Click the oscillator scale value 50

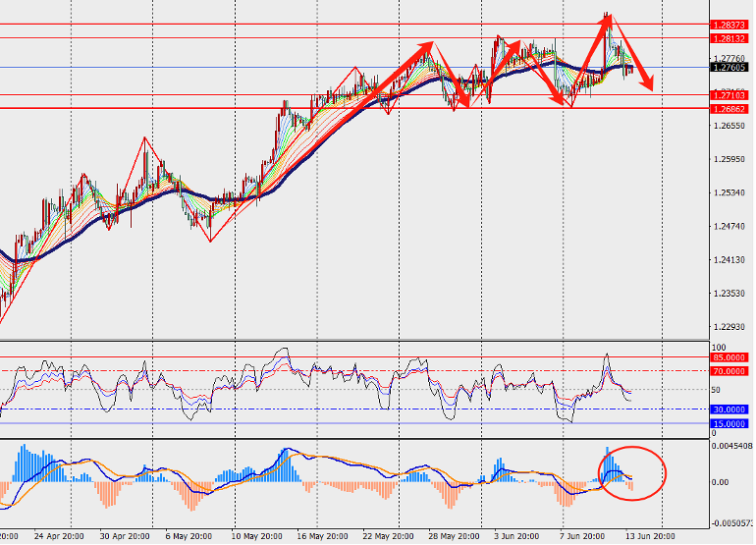(717, 390)
